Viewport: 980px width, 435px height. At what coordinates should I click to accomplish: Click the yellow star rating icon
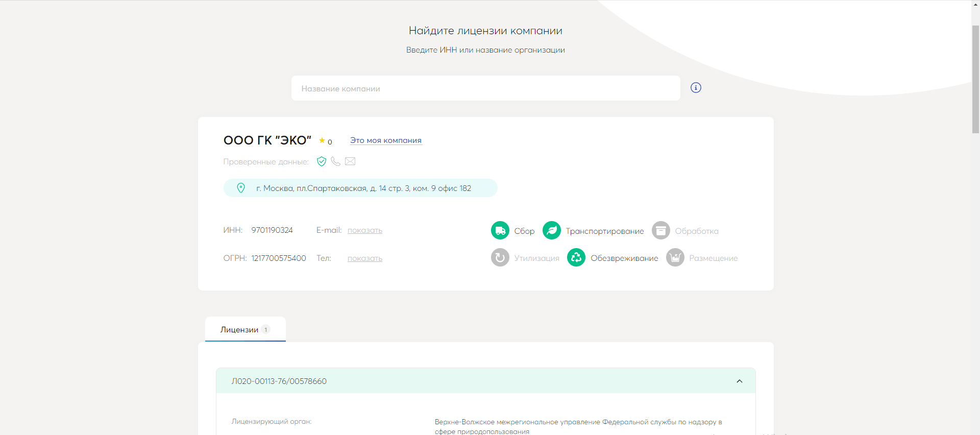coord(322,140)
